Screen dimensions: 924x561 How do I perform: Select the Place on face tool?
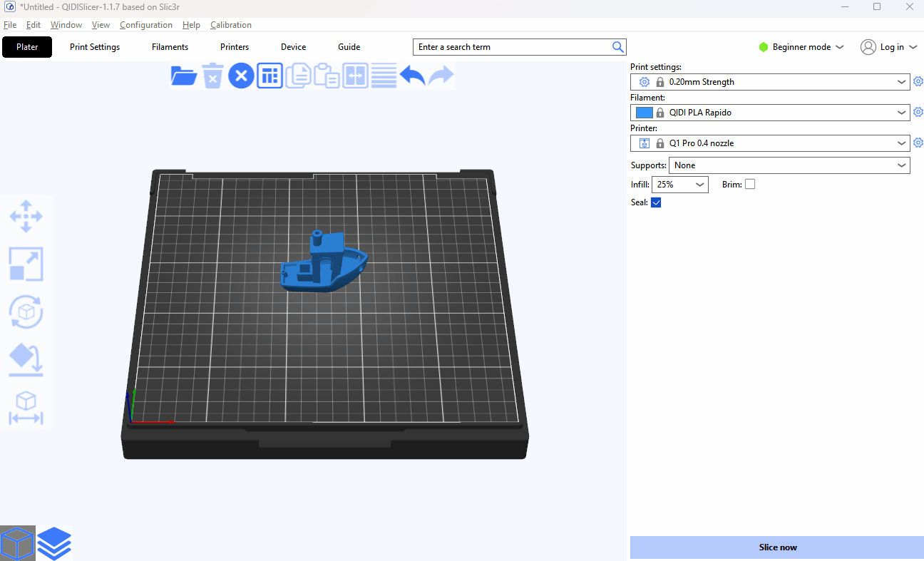(26, 360)
